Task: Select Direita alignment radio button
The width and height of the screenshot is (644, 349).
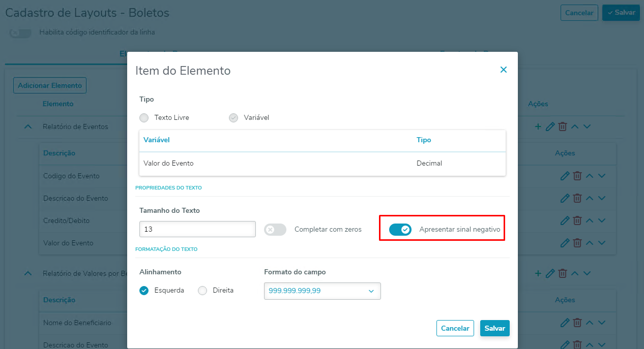Action: [x=202, y=291]
